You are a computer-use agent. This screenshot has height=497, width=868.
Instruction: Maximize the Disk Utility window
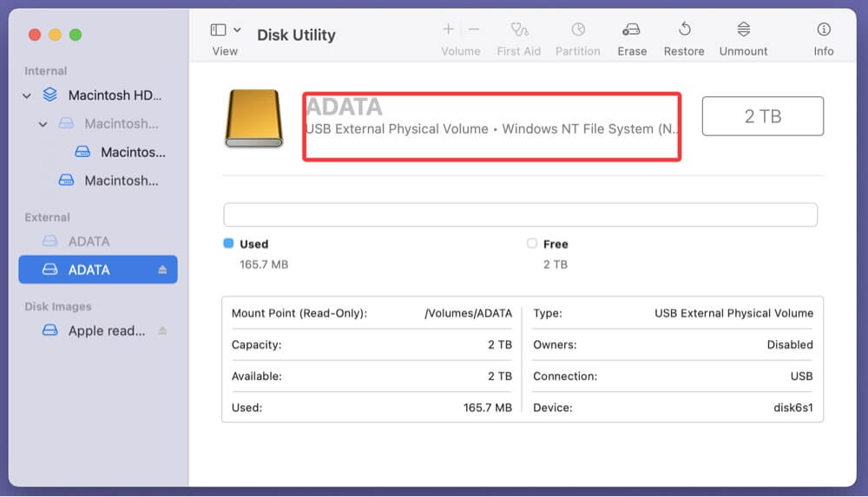[x=76, y=35]
